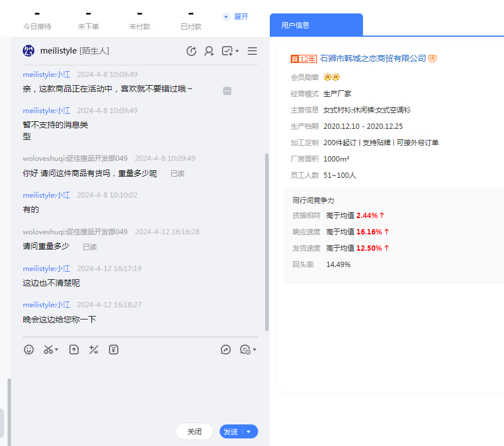Viewport: 504px width, 446px height.
Task: Click the yen payment icon
Action: 114,350
